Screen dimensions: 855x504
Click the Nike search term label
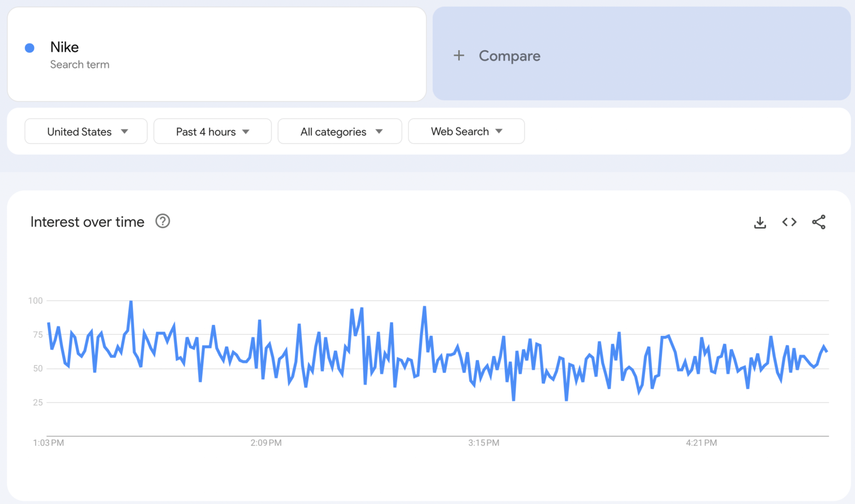click(x=64, y=47)
